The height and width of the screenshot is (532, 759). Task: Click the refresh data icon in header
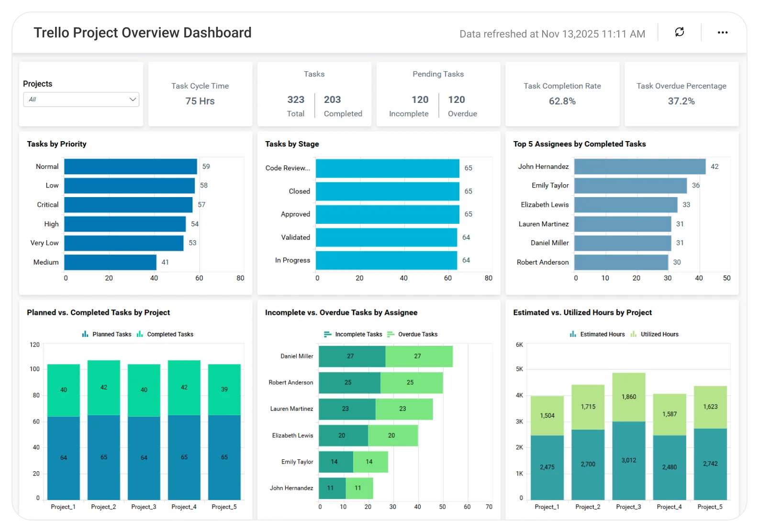click(680, 32)
